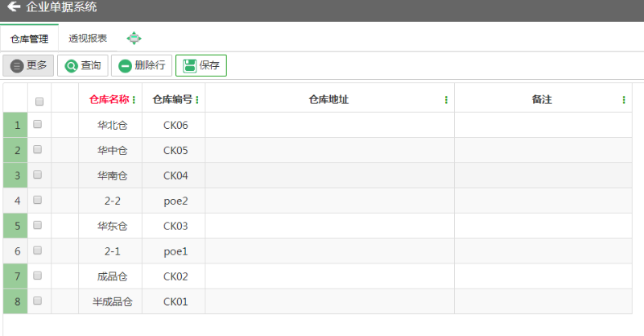Check the checkbox for 华北仓 row
Viewport: 644px width, 336px height.
click(x=37, y=124)
